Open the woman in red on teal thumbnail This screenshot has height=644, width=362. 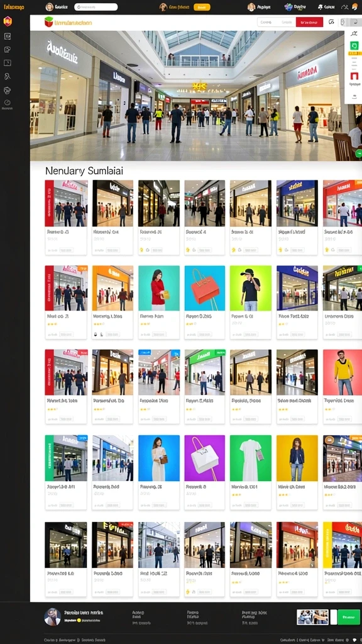(159, 288)
